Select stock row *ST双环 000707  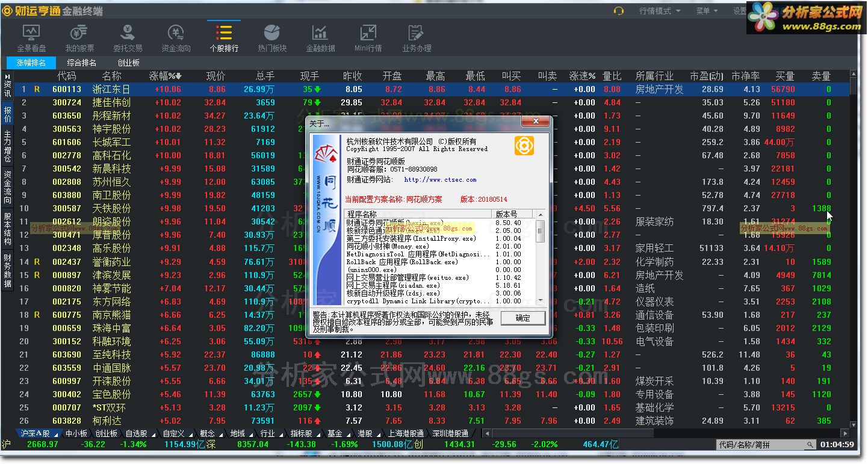pos(431,407)
